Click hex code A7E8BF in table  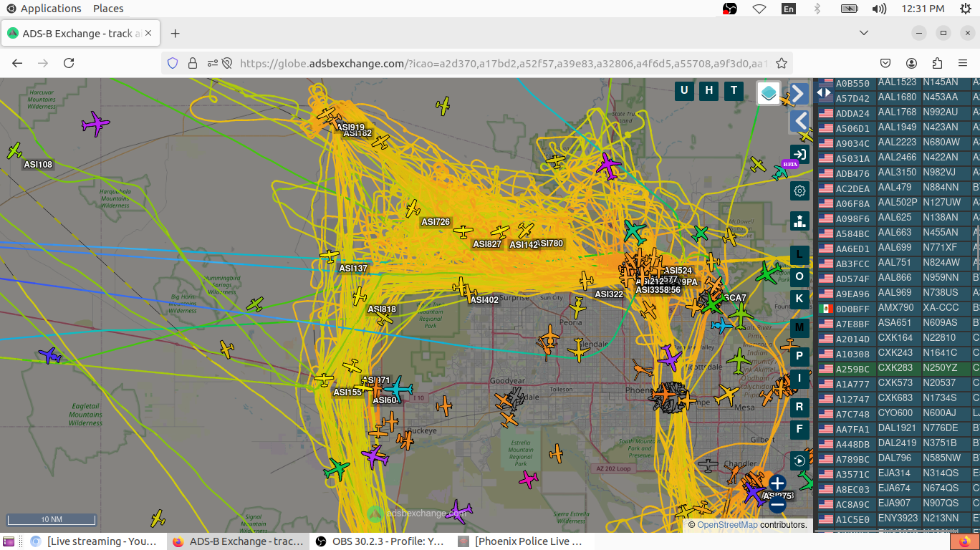pyautogui.click(x=852, y=324)
